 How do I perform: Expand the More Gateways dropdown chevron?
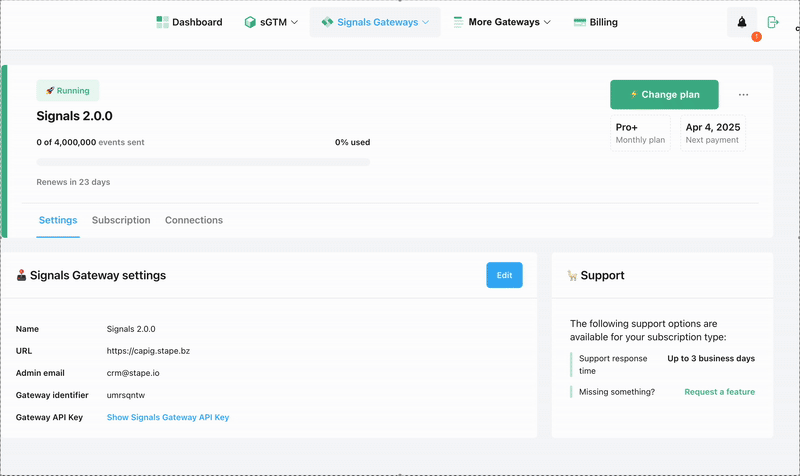click(x=547, y=22)
